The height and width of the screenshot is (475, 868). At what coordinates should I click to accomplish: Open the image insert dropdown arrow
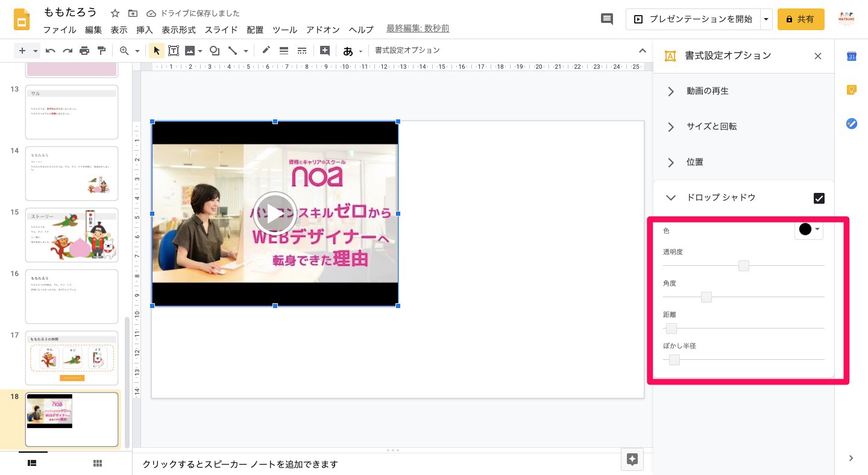(200, 51)
